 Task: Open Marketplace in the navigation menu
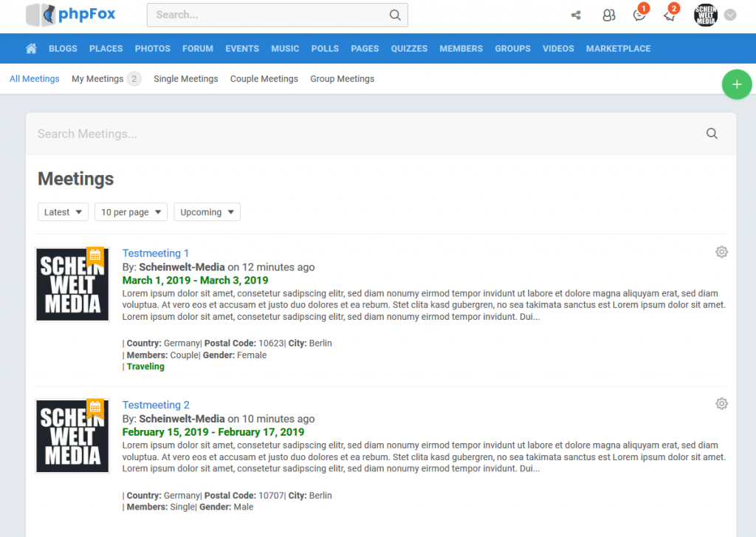[618, 49]
